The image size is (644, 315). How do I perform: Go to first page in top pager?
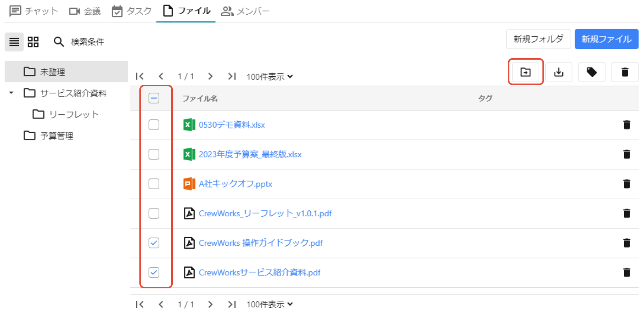tap(140, 76)
